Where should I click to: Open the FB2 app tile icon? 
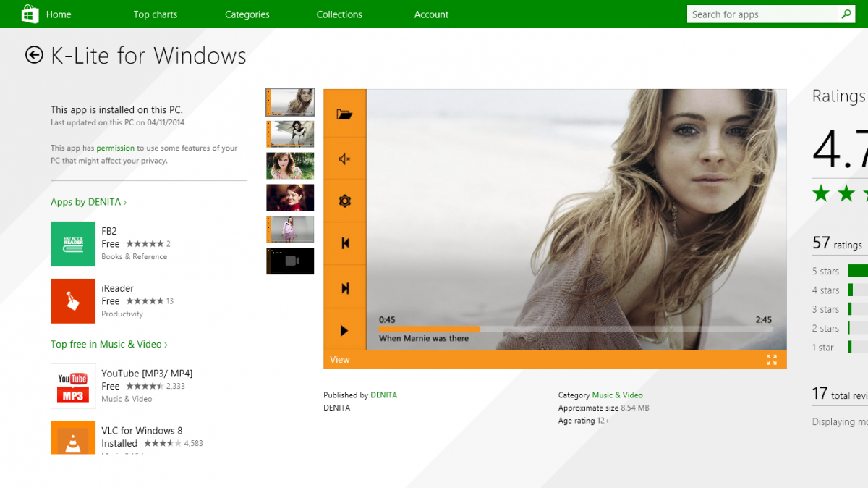(x=73, y=244)
